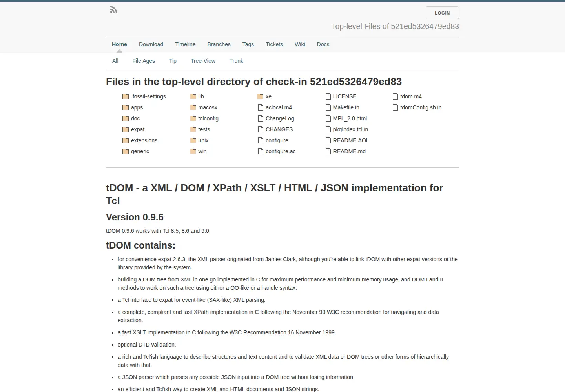This screenshot has height=392, width=565.
Task: Open the MPL_2.0.html file link
Action: [x=350, y=118]
